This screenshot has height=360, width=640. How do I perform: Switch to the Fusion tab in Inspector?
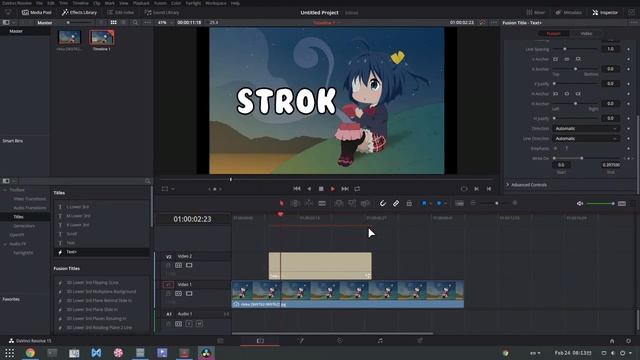point(553,33)
